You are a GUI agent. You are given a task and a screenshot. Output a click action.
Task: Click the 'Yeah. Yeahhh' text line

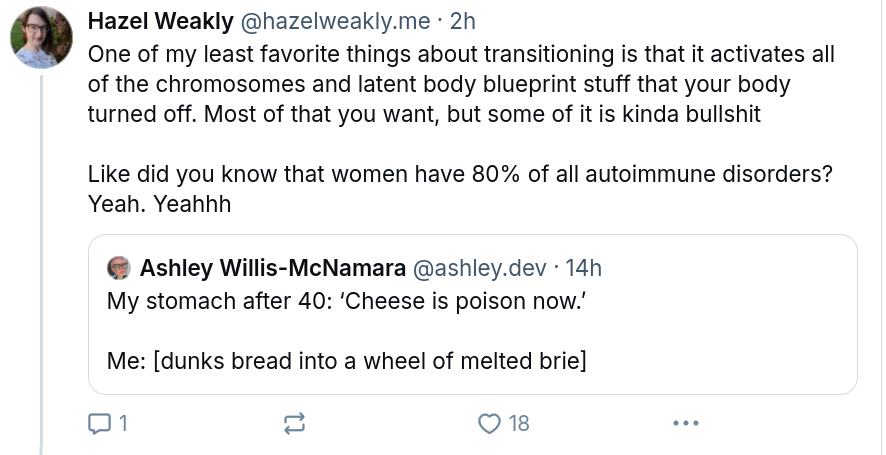coord(160,204)
